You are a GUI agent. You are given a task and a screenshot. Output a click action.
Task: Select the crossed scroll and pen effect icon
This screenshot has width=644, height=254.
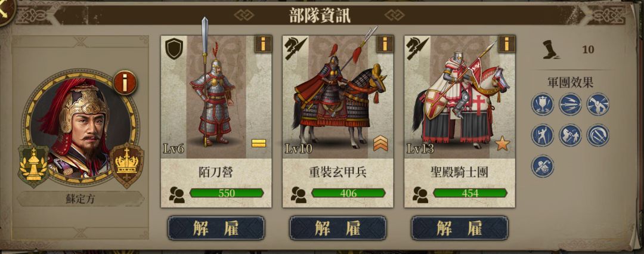click(x=542, y=166)
